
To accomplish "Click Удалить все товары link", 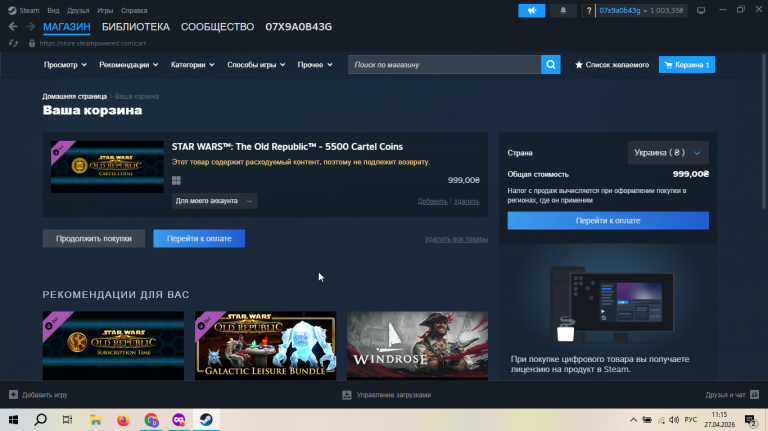I will click(456, 239).
